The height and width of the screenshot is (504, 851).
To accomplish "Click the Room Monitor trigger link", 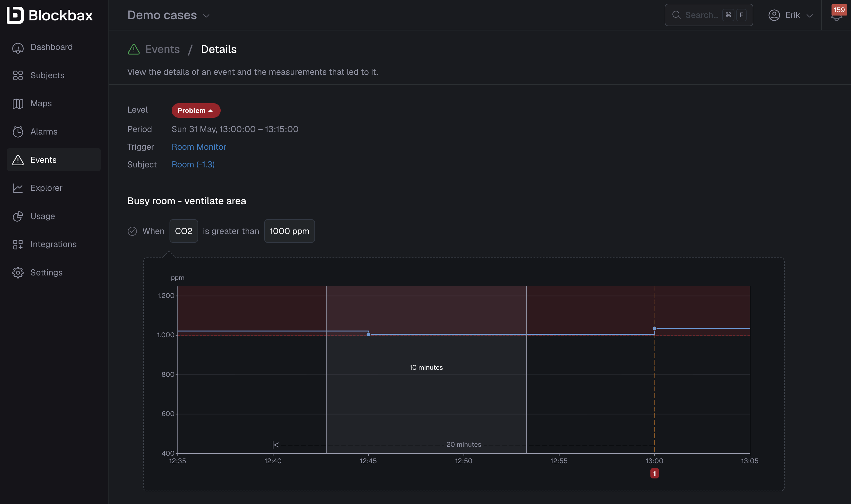I will [x=199, y=147].
